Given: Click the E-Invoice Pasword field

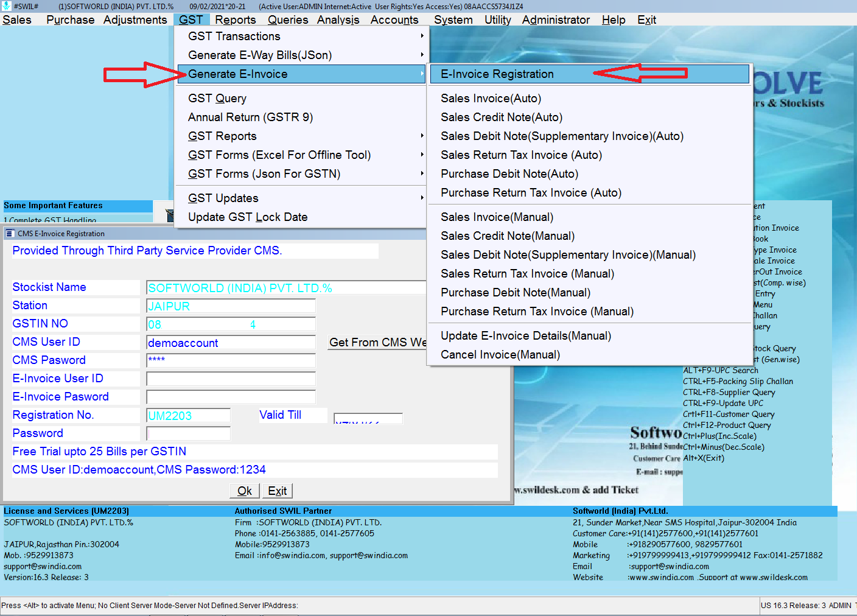Looking at the screenshot, I should point(231,397).
